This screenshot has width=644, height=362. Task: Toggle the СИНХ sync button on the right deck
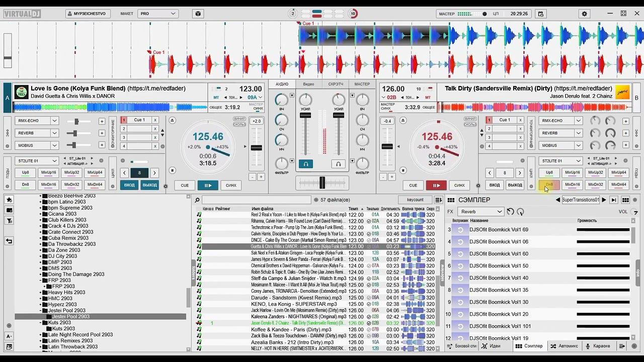click(x=459, y=185)
